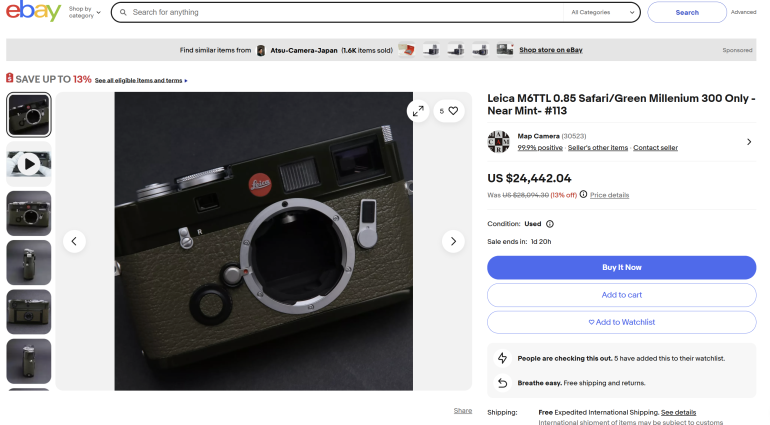The image size is (770, 425).
Task: Click the Shop store on eBay link
Action: pyautogui.click(x=550, y=50)
